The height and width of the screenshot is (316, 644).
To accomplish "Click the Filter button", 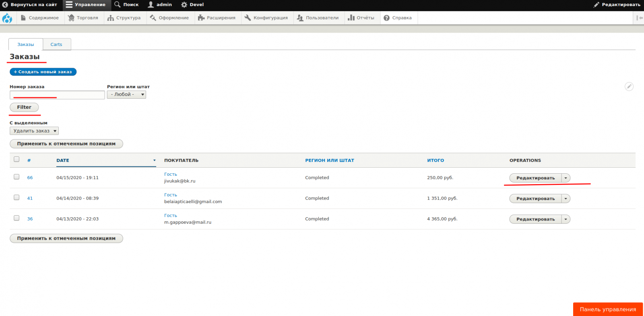I will click(24, 107).
